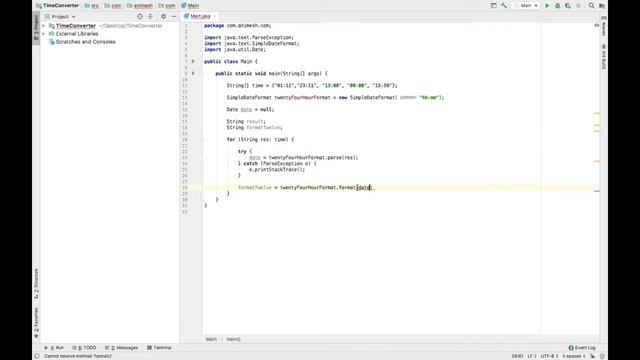Toggle the Project side tab on left edge
The height and width of the screenshot is (360, 640).
coord(36,28)
